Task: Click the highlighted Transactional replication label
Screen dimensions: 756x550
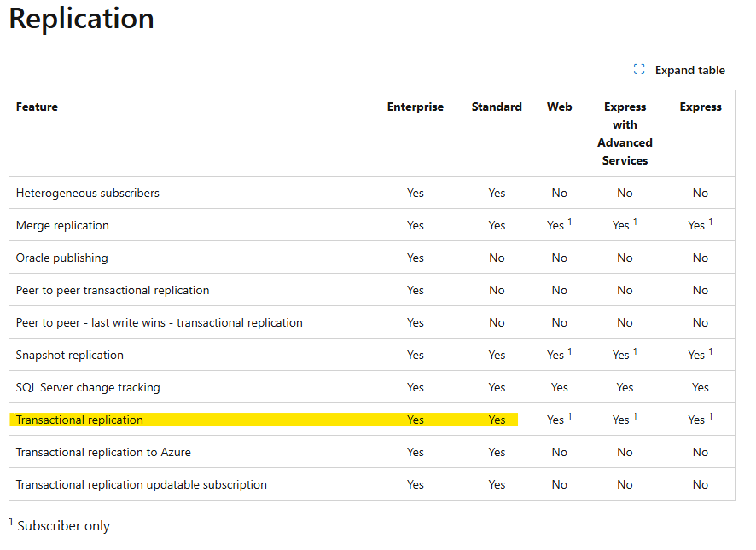Action: click(x=79, y=420)
